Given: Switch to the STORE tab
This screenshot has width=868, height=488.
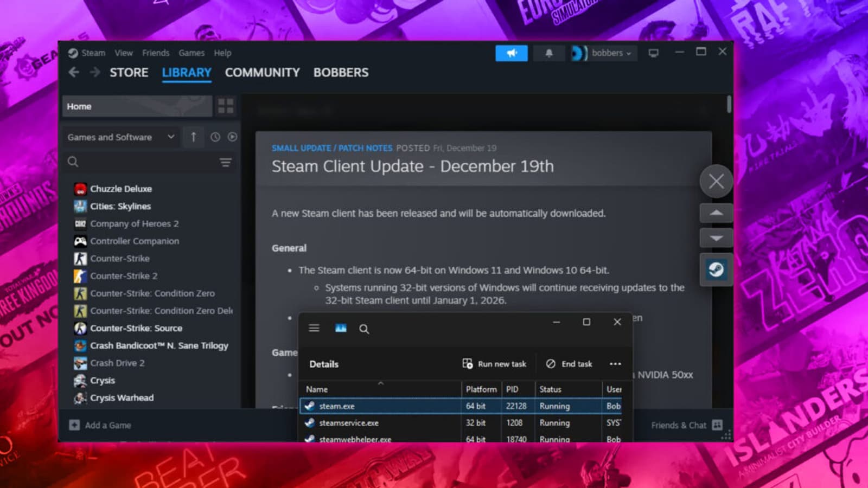Looking at the screenshot, I should (129, 73).
